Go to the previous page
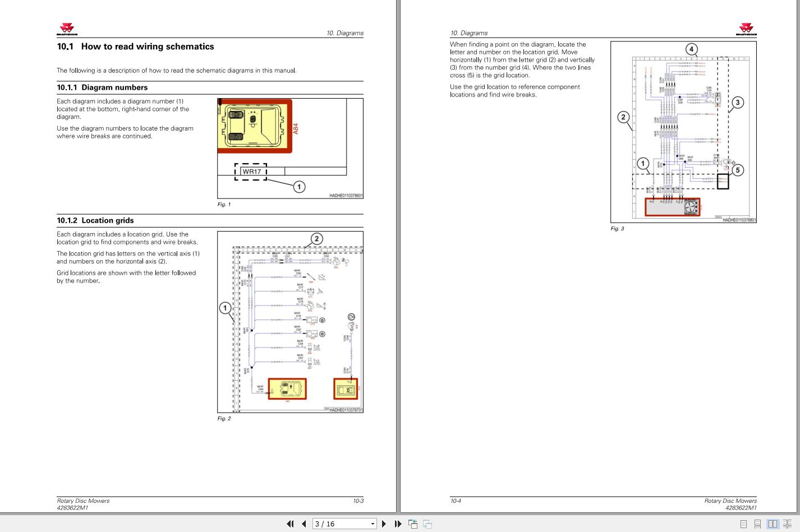The height and width of the screenshot is (532, 800). point(304,524)
